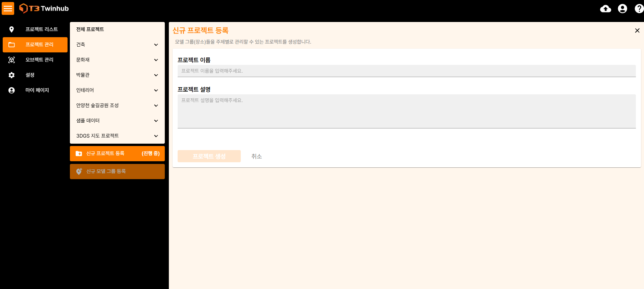Select the 박물관 label in project list
Image resolution: width=644 pixels, height=289 pixels.
click(83, 75)
